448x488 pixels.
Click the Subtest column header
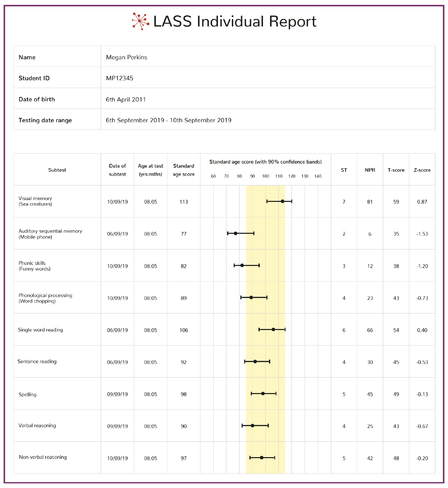click(57, 170)
